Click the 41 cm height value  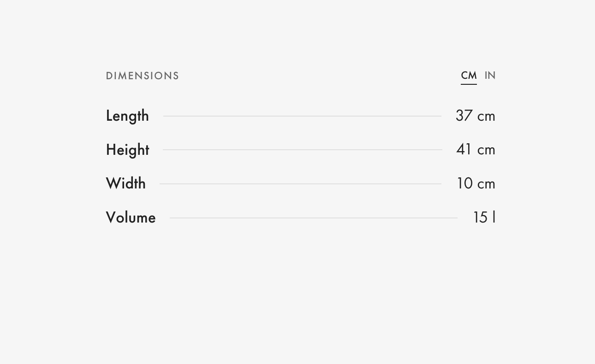[x=476, y=150]
